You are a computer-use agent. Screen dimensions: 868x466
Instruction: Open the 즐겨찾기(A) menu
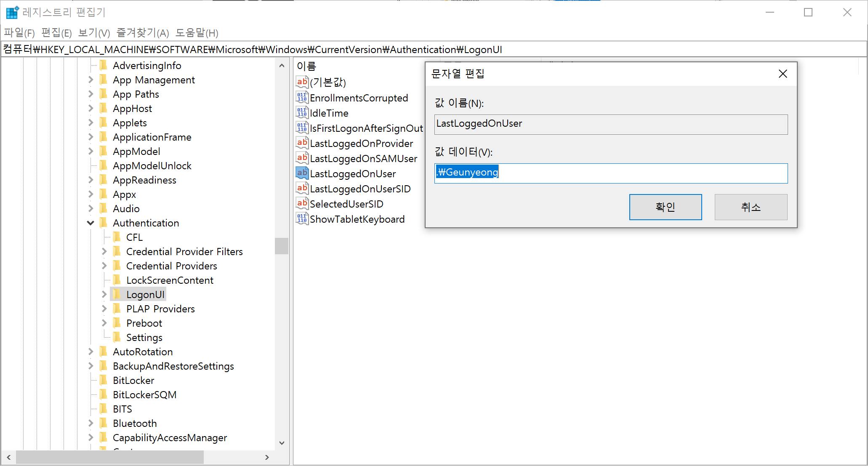[x=142, y=33]
